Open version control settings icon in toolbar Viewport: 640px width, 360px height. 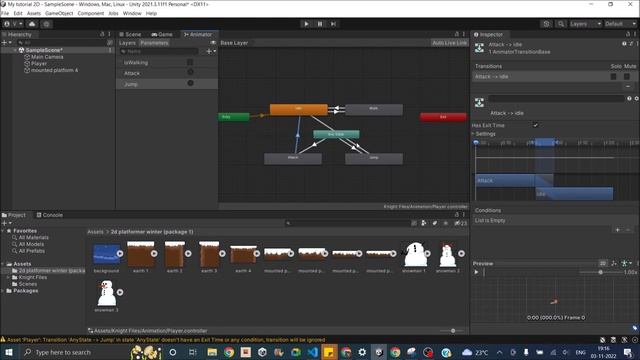47,24
